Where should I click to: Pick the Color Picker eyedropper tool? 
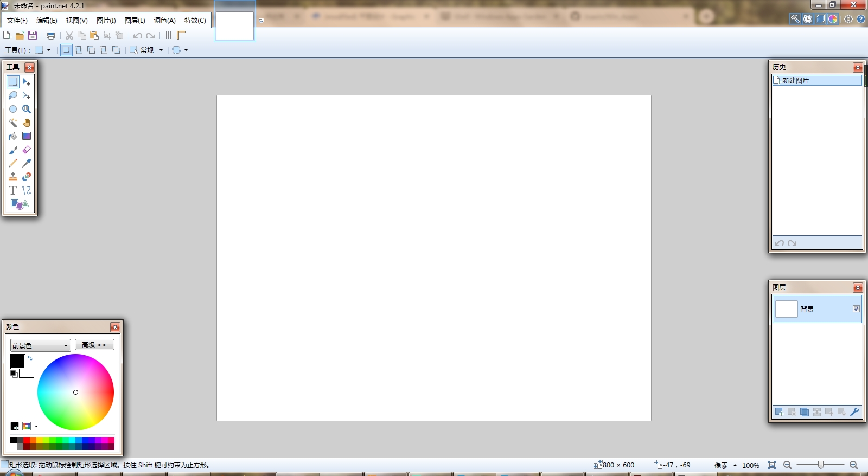[x=27, y=163]
